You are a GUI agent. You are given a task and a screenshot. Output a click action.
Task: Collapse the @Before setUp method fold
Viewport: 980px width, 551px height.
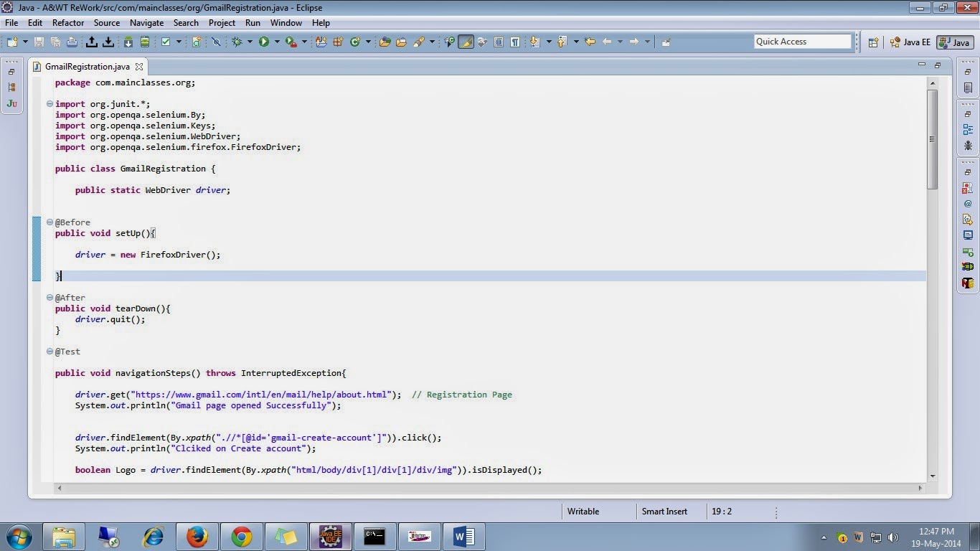coord(50,222)
